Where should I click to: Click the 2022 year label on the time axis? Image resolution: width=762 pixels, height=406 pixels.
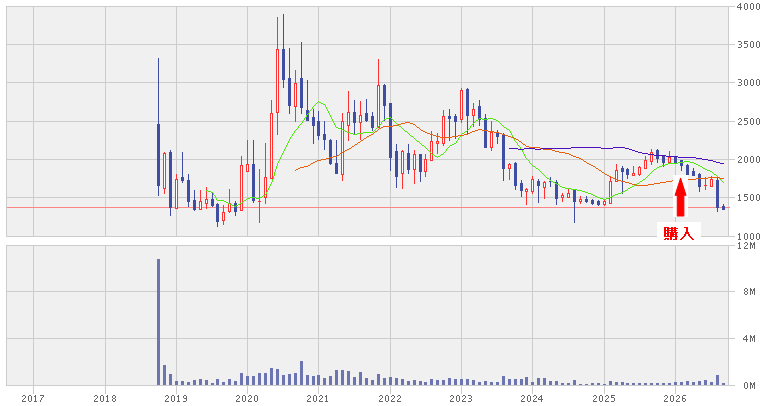pos(390,399)
